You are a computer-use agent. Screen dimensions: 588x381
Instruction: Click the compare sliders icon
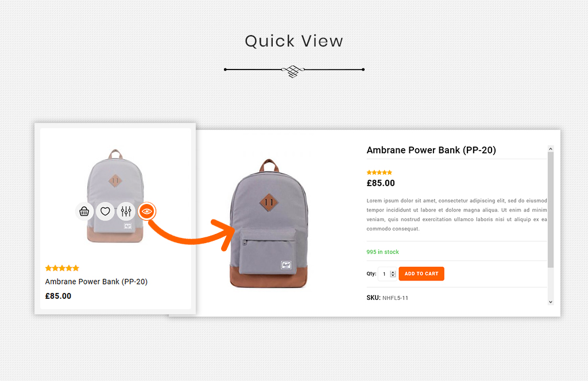tap(126, 211)
